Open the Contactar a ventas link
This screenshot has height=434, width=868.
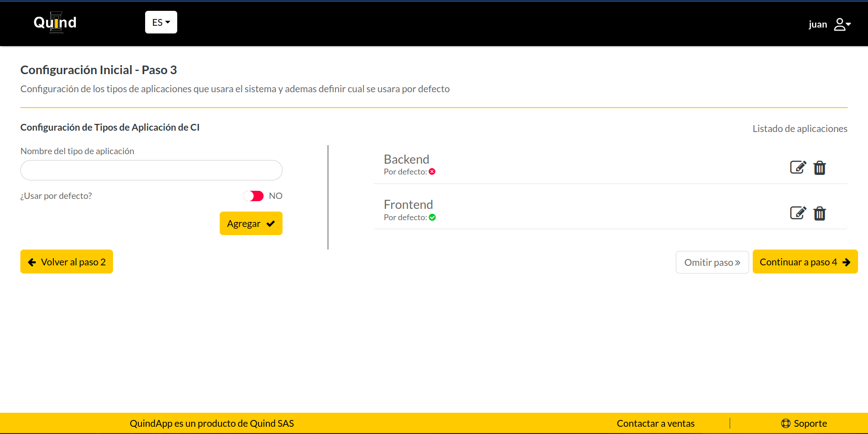656,424
